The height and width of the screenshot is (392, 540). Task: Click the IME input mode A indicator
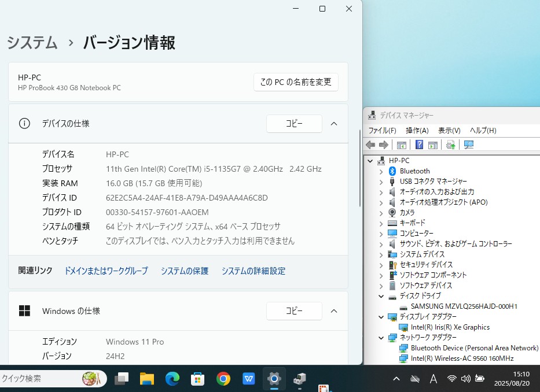pos(434,379)
